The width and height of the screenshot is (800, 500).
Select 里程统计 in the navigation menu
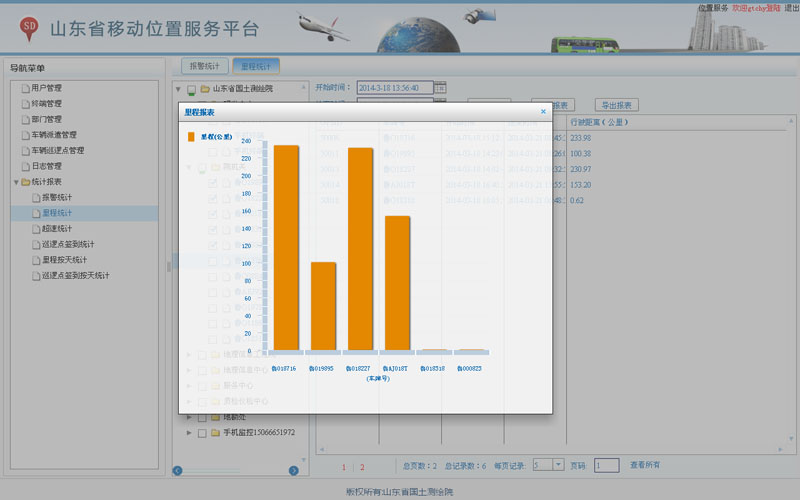(x=57, y=213)
